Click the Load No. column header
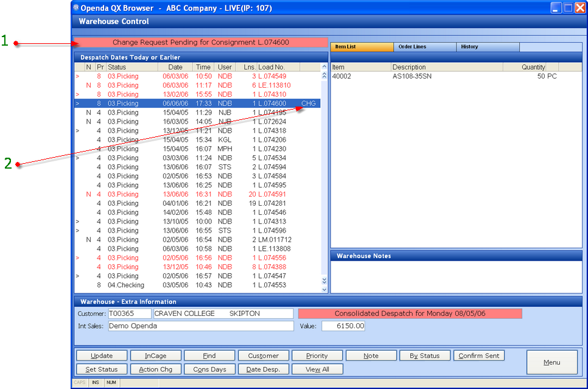 tap(278, 67)
